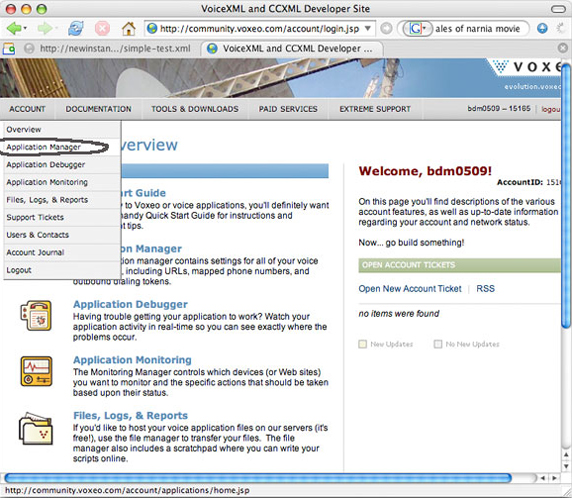
Task: Click the bdm0509 – 15165 account text
Action: tap(499, 108)
